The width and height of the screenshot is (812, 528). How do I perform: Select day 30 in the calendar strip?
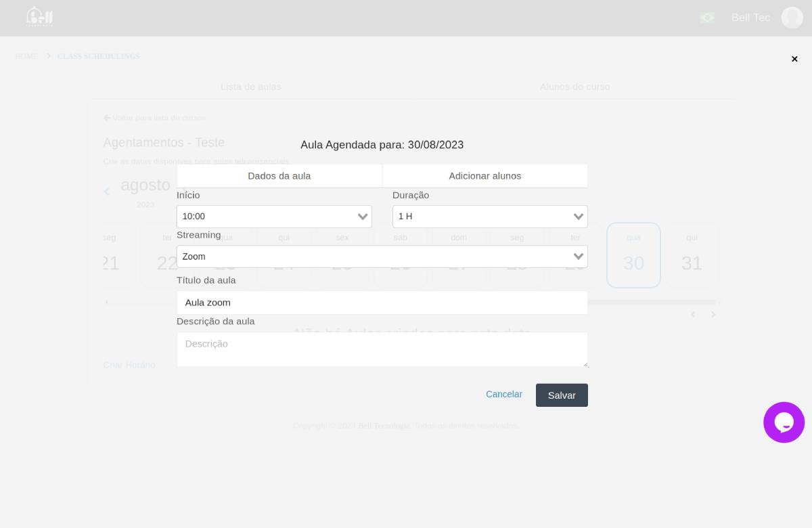click(633, 256)
